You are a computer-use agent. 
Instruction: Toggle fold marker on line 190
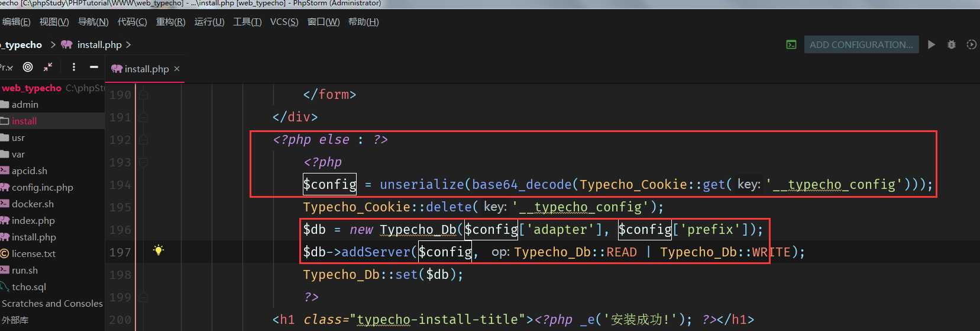[143, 95]
